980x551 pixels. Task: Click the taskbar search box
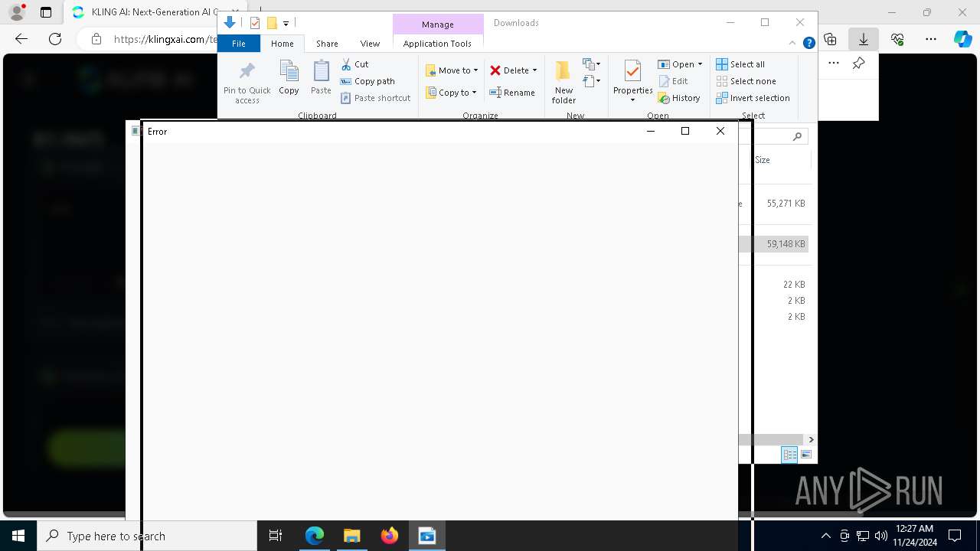coord(147,536)
